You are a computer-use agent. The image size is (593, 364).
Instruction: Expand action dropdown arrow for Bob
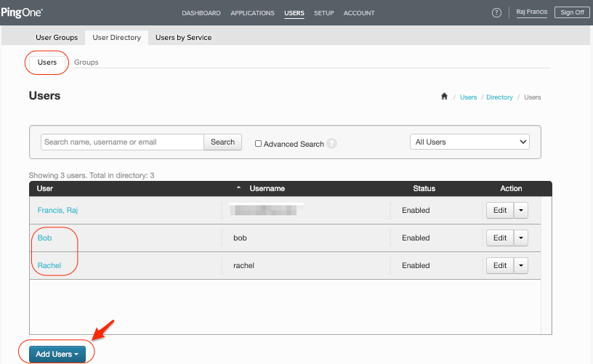pyautogui.click(x=521, y=238)
